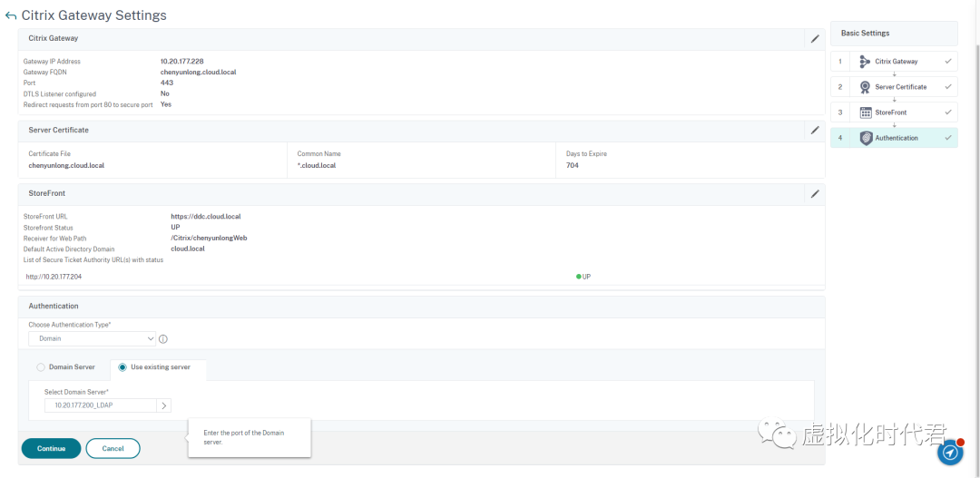Click the Cancel button

point(113,449)
